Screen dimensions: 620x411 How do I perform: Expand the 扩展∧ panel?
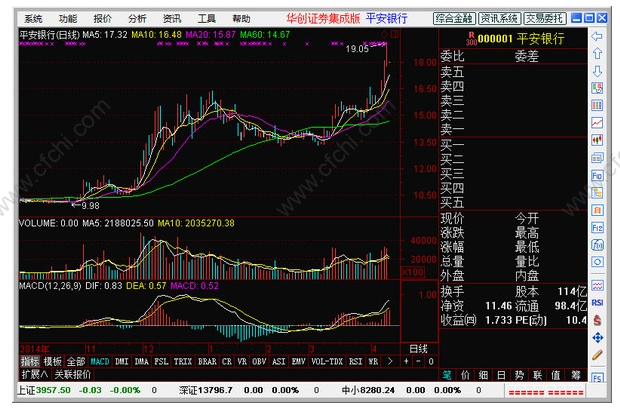pos(35,374)
